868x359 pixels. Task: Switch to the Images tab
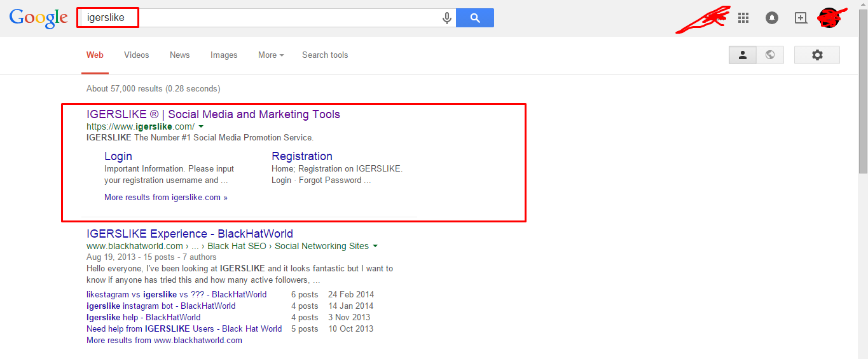point(224,55)
